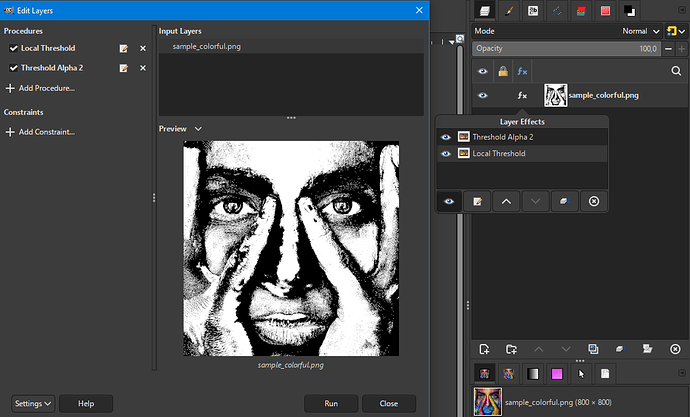Screen dimensions: 690x417
Task: Click the sample_colorful.png caption under the preview
Action: coord(291,365)
